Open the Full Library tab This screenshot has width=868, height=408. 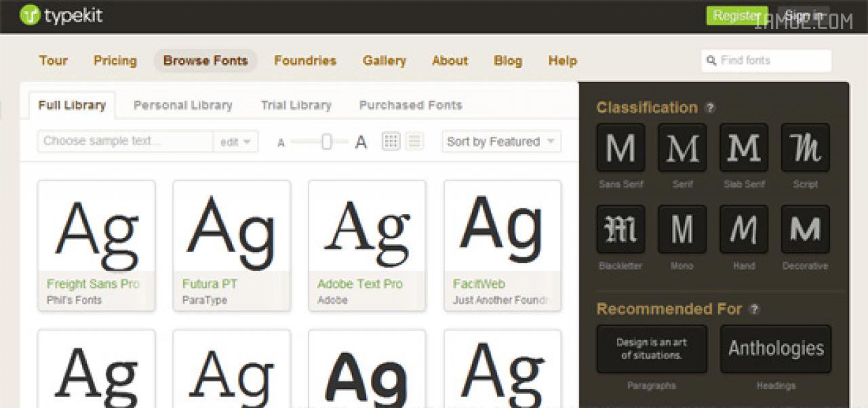[72, 106]
